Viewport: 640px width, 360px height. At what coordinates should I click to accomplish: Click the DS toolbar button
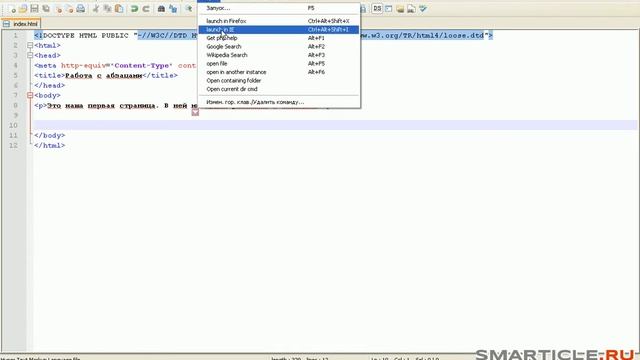377,9
